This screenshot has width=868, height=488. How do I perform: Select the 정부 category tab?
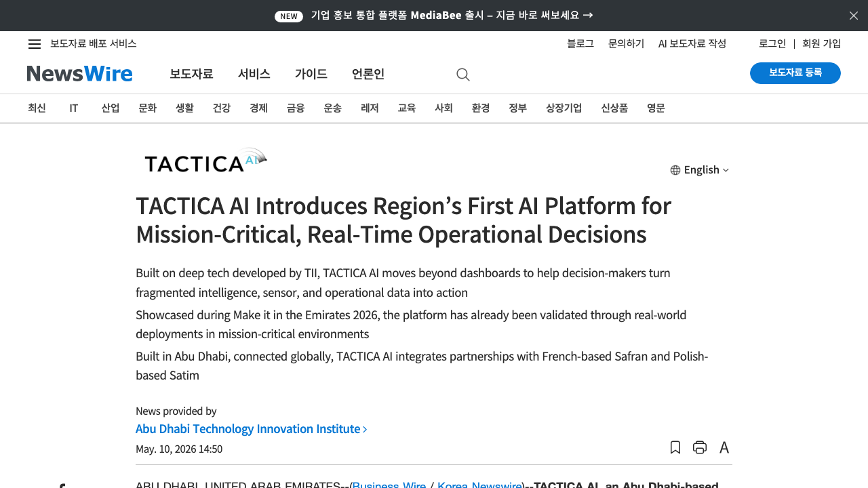pyautogui.click(x=517, y=108)
